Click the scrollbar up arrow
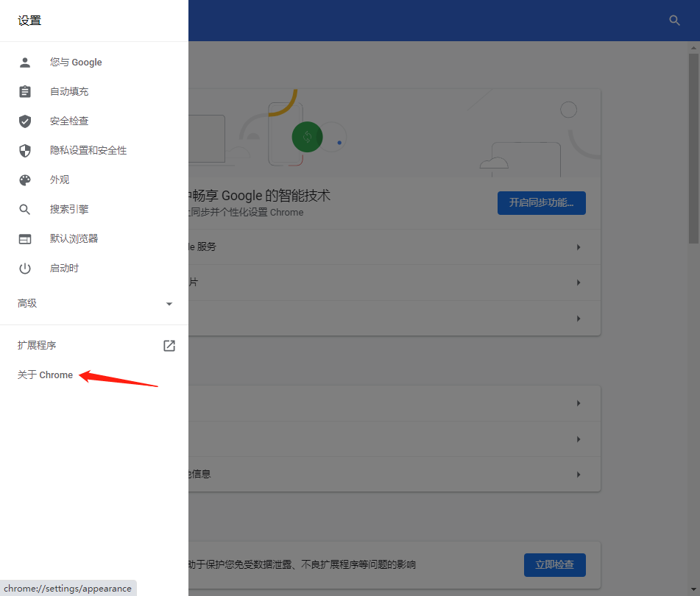Image resolution: width=700 pixels, height=596 pixels. (x=693, y=48)
